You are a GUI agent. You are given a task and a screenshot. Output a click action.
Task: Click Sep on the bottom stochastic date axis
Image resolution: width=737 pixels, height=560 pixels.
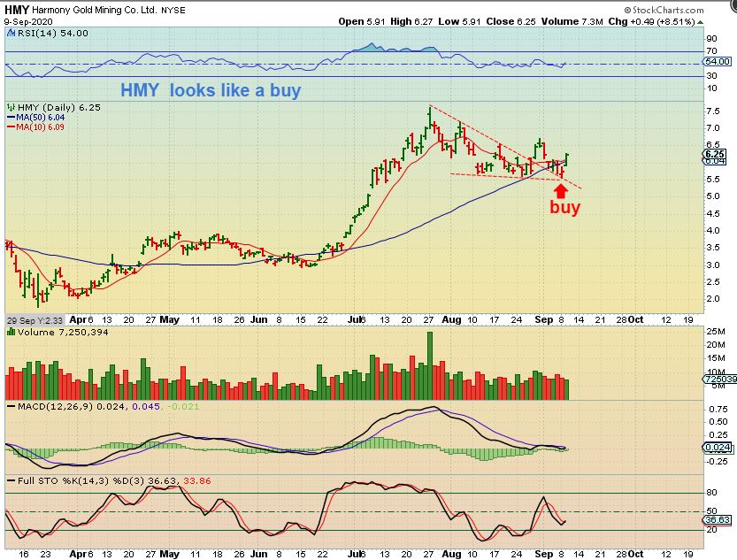point(544,554)
